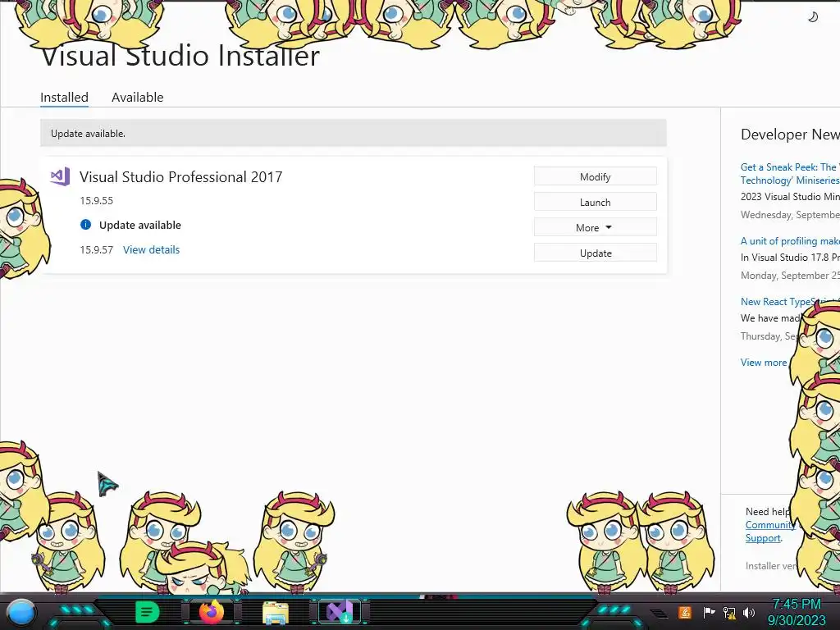The width and height of the screenshot is (840, 630).
Task: Click the 'Developer News' heading
Action: 790,135
